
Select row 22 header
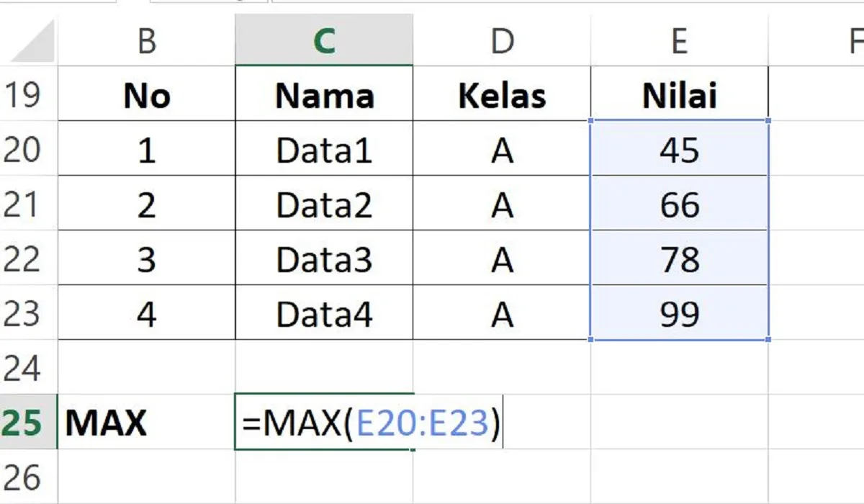(29, 258)
